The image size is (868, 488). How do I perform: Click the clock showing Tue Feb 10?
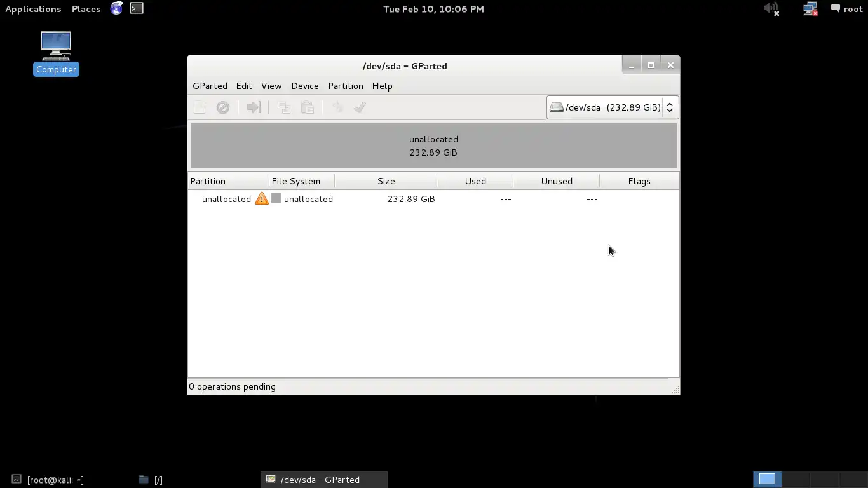[x=433, y=9]
